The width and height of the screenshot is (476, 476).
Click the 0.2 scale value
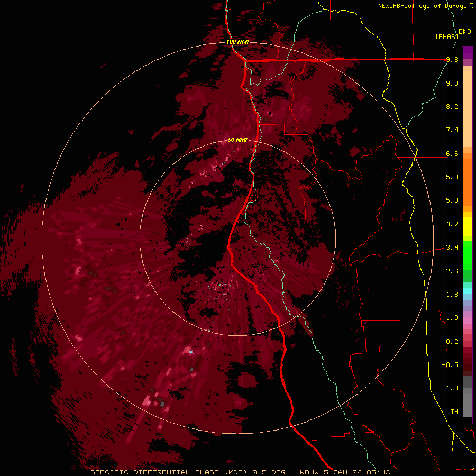pos(452,342)
